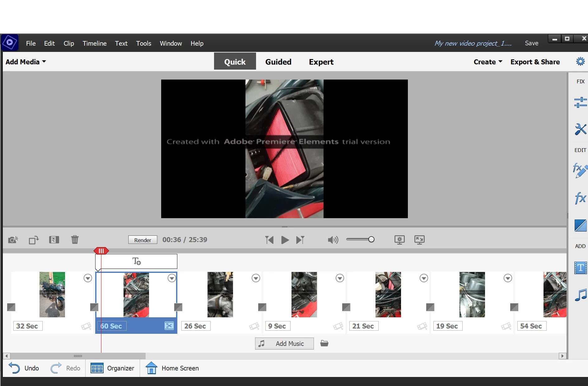
Task: Expand the Add Media dropdown
Action: [x=26, y=62]
